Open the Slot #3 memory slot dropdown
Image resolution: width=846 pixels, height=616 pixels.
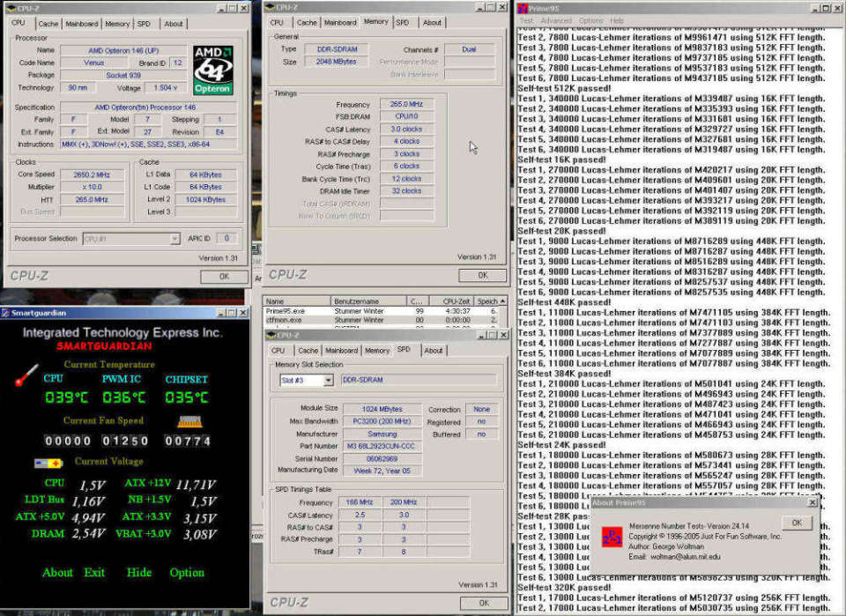point(328,381)
